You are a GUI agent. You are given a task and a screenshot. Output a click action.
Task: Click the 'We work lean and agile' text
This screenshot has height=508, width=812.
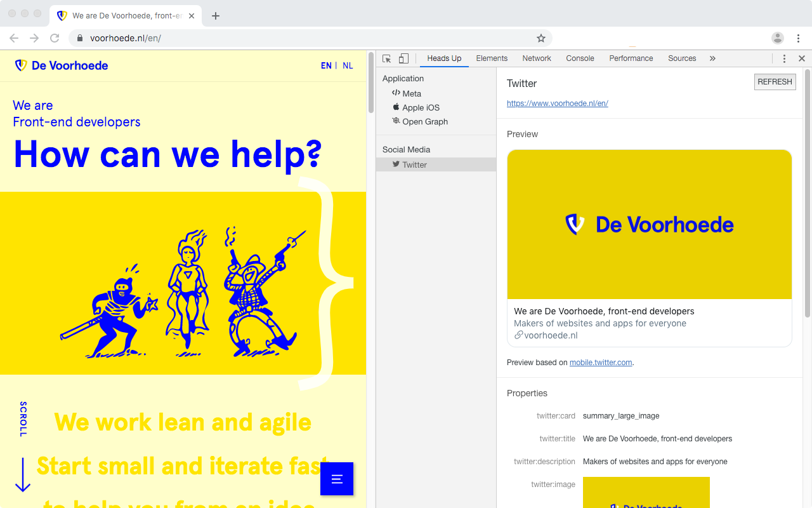(x=183, y=422)
